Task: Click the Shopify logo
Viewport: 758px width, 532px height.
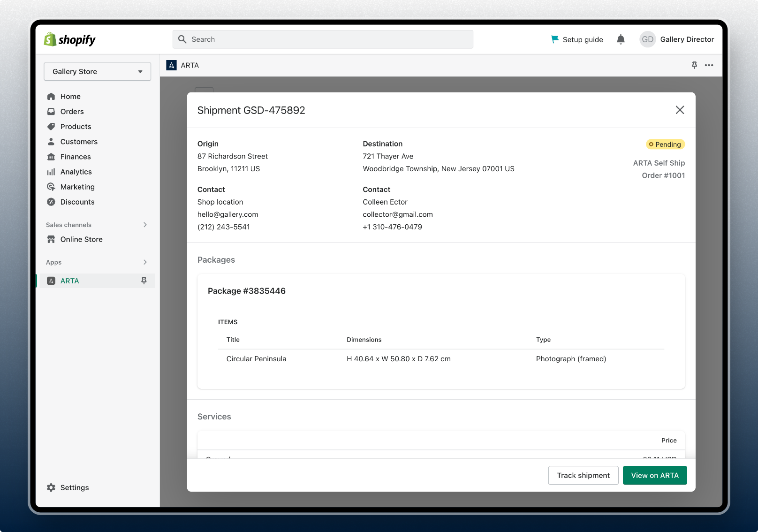Action: click(69, 39)
